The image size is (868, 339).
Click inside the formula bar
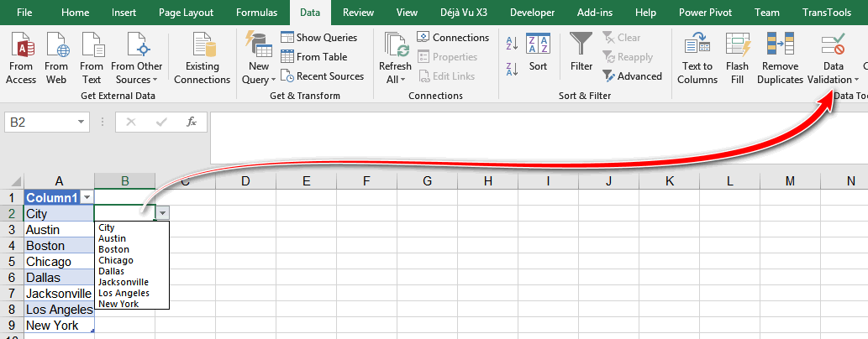coord(539,138)
